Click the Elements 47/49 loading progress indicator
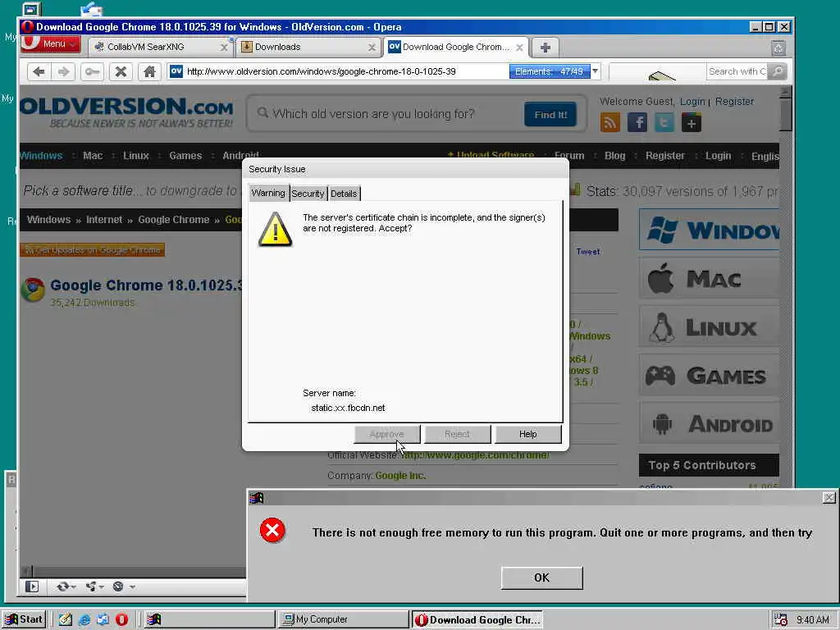This screenshot has height=630, width=840. pyautogui.click(x=549, y=71)
